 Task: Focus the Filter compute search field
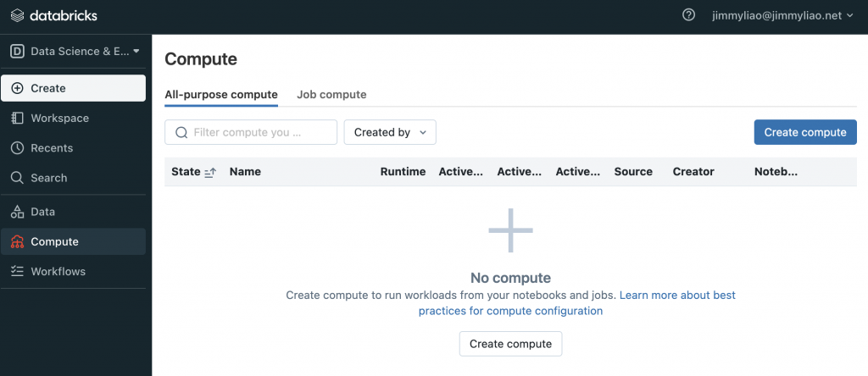(259, 132)
